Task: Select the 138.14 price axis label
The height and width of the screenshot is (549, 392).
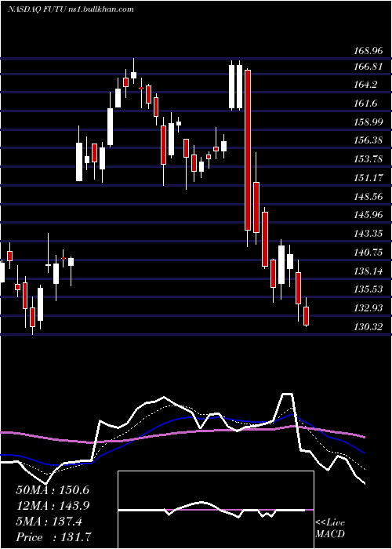Action: (368, 271)
